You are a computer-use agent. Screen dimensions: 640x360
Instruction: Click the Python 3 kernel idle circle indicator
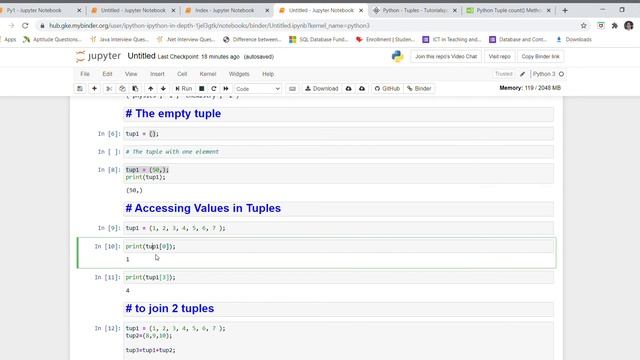coord(562,74)
